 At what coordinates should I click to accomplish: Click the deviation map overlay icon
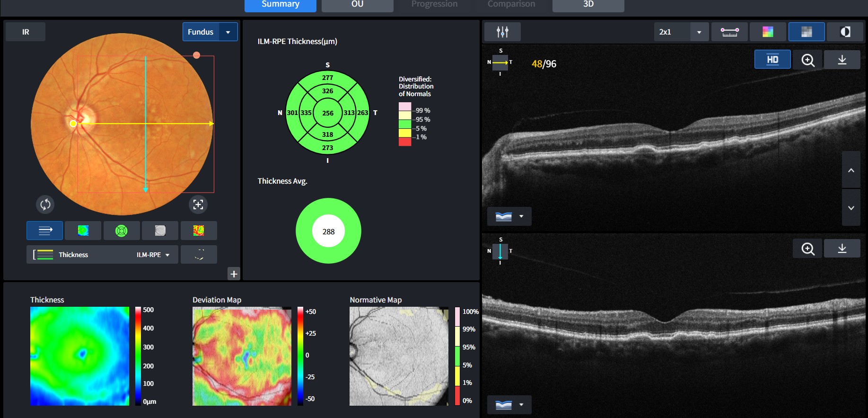pos(199,231)
